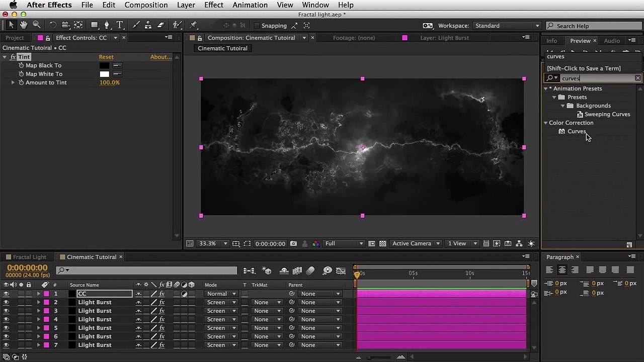Open the Map White To color swatch
Screen dimensions: 644x362
pyautogui.click(x=104, y=74)
